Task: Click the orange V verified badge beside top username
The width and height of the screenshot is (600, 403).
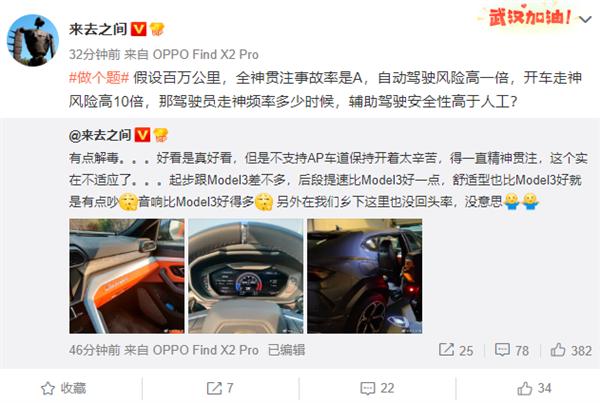Action: 139,29
